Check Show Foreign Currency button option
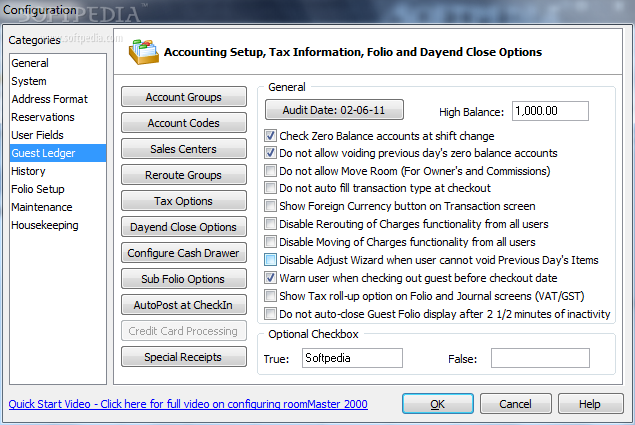This screenshot has width=635, height=425. click(270, 206)
